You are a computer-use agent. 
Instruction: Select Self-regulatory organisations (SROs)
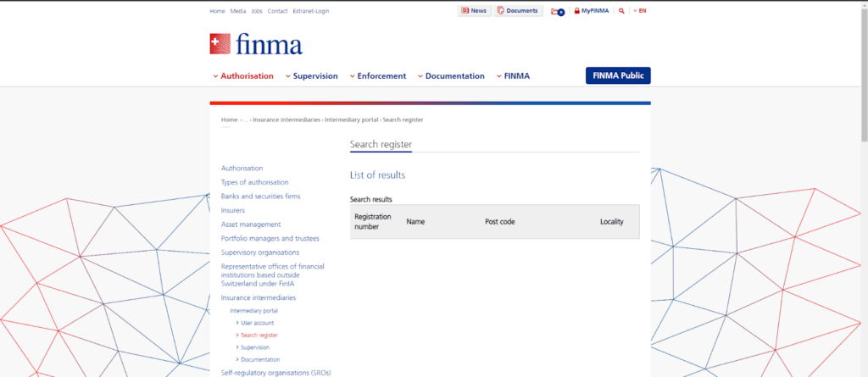coord(275,373)
